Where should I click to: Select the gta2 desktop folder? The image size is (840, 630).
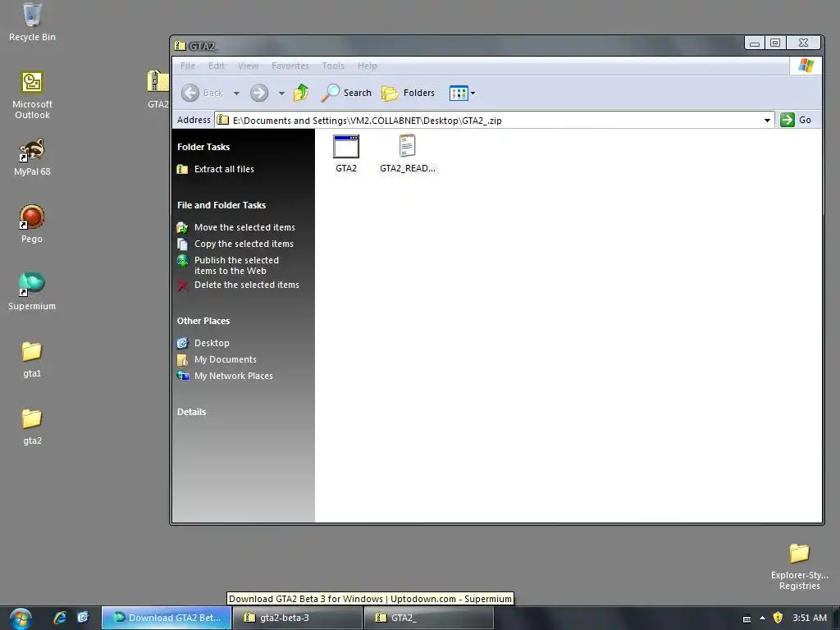(32, 426)
